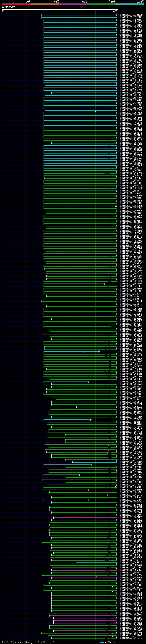This screenshot has height=644, width=146.
Task: Click the purple alignment bar of UniRef100_C5WS52
Action: click(84, 570)
